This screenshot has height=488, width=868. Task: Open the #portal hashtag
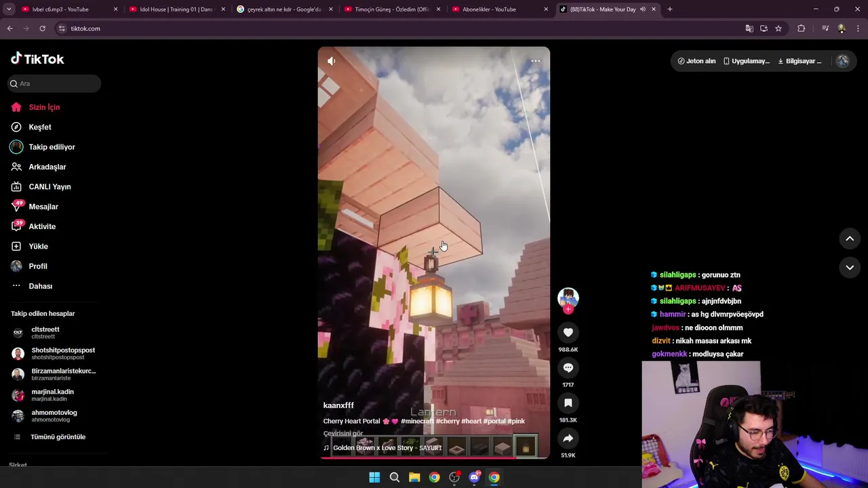click(494, 421)
